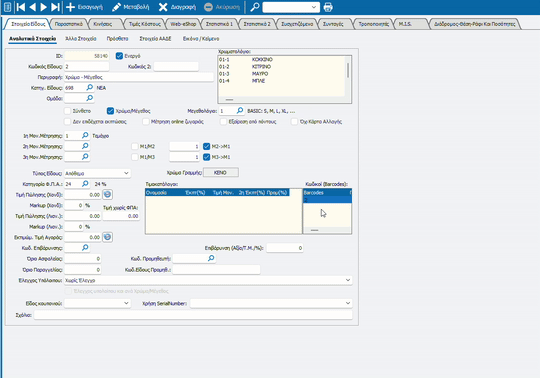This screenshot has height=378, width=540.
Task: Open lookup for Κωδ. Επιβάρυνσης
Action: coord(85,248)
